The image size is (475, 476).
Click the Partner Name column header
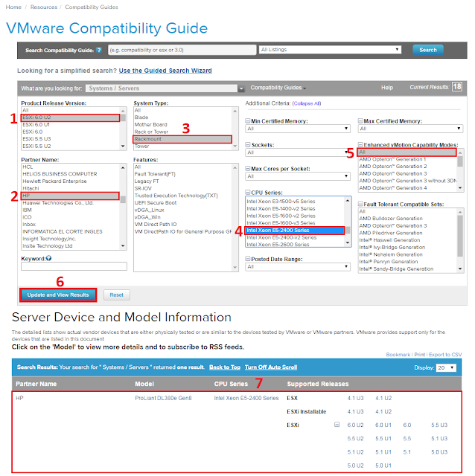click(x=36, y=384)
